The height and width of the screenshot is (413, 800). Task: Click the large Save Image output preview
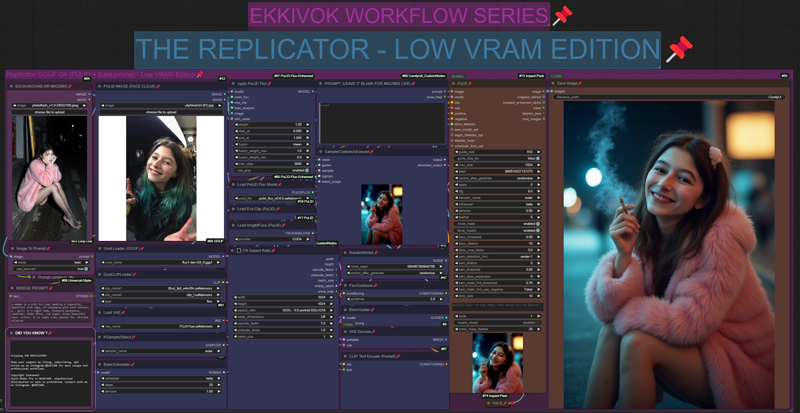click(x=669, y=254)
